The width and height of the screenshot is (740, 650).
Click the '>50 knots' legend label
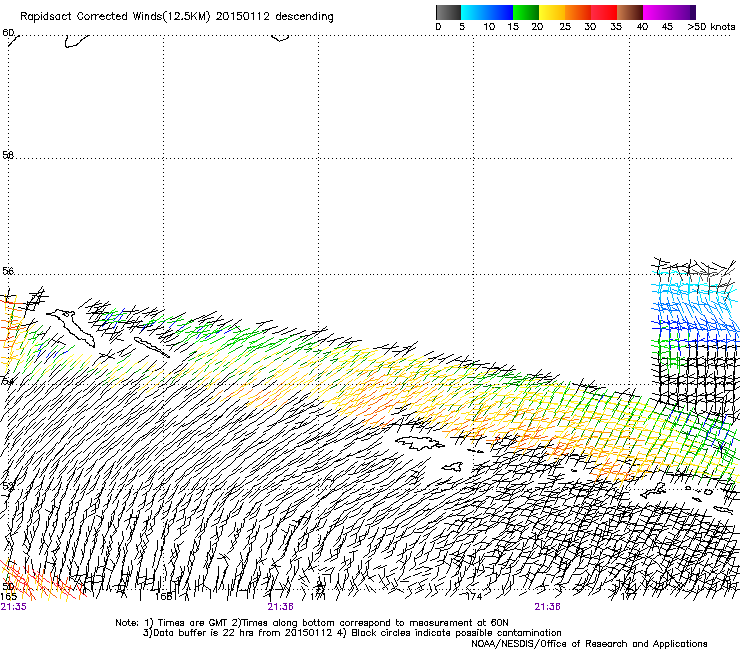pyautogui.click(x=711, y=27)
